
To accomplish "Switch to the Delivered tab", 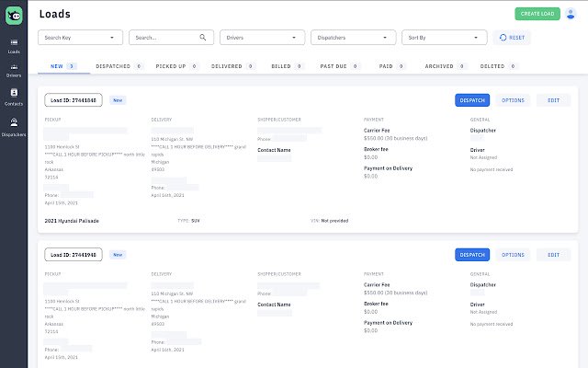I will (232, 66).
